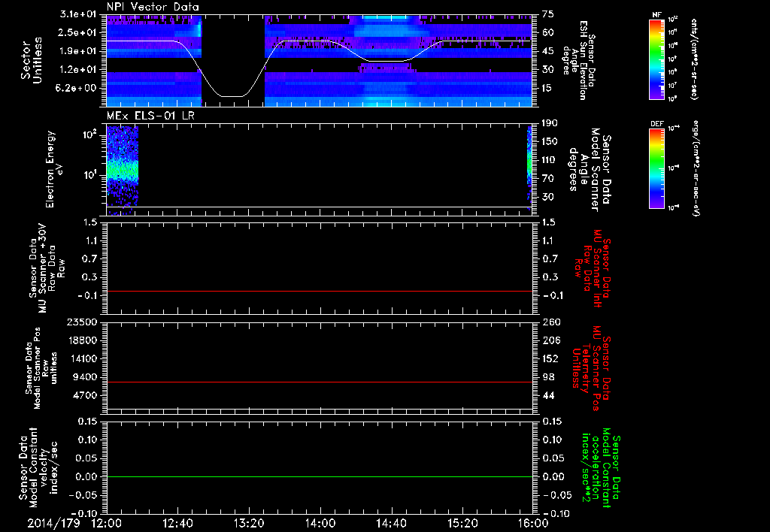Click the 152 telemetry tick value
This screenshot has height=532, width=770.
coord(551,358)
